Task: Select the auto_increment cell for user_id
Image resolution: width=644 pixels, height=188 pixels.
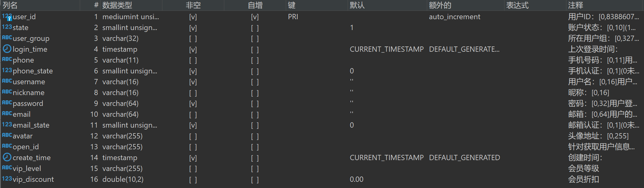Action: [454, 17]
